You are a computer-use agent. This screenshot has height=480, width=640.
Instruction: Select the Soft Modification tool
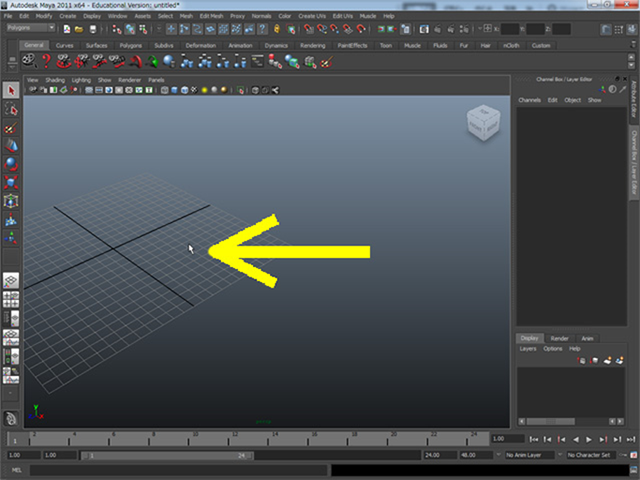(x=11, y=219)
